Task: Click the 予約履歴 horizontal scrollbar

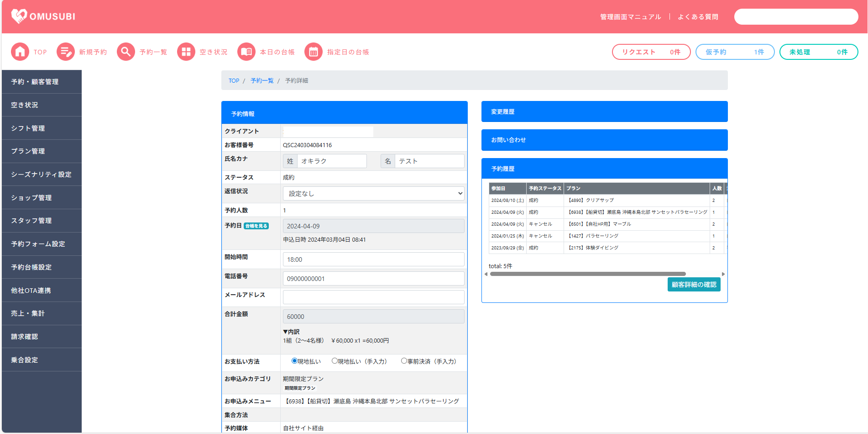Action: coord(588,274)
